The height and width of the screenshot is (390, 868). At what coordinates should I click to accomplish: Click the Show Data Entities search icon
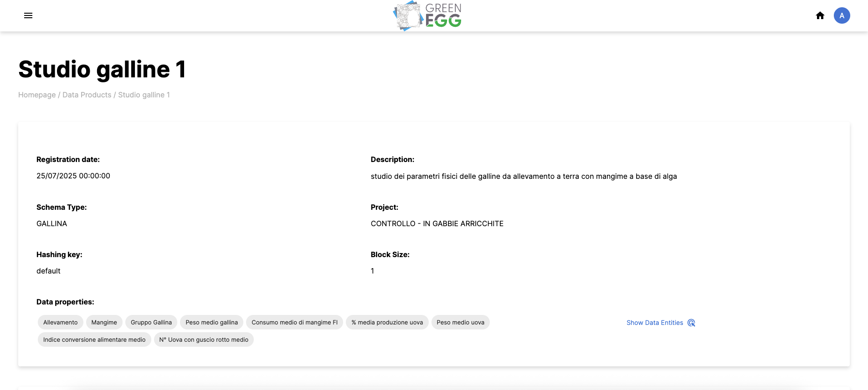pyautogui.click(x=691, y=323)
